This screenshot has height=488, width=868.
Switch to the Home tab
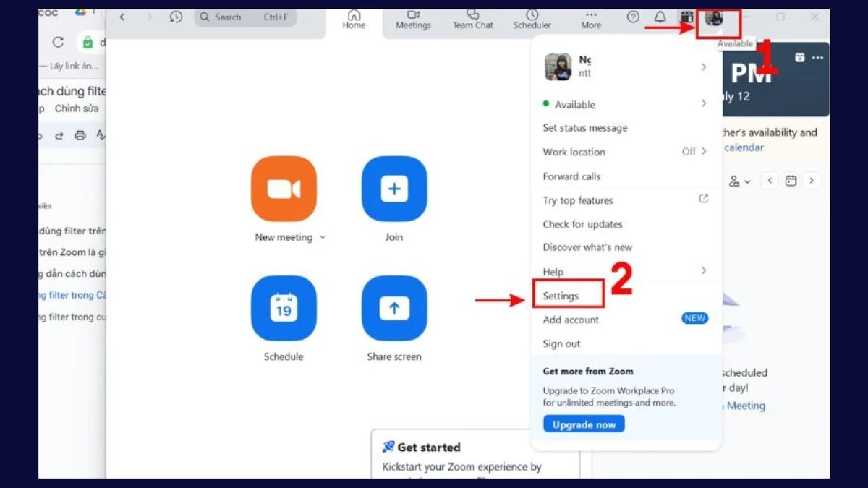pos(354,20)
